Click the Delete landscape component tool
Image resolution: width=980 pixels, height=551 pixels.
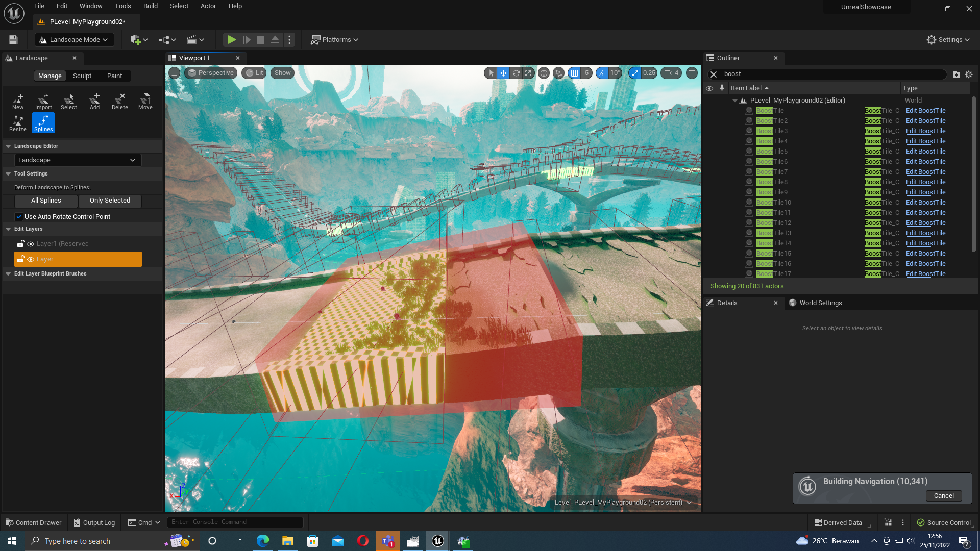click(x=120, y=101)
